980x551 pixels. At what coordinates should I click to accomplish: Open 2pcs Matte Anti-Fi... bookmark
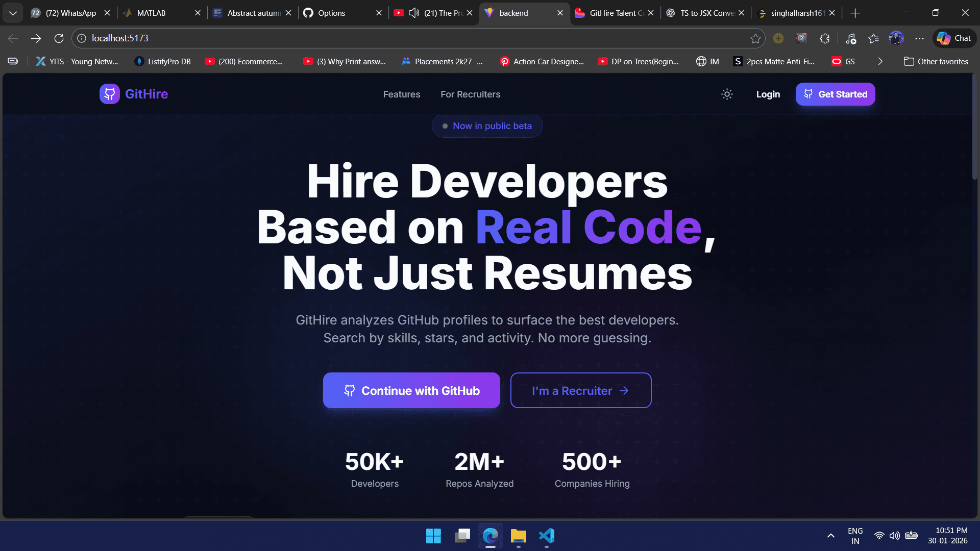pos(774,62)
